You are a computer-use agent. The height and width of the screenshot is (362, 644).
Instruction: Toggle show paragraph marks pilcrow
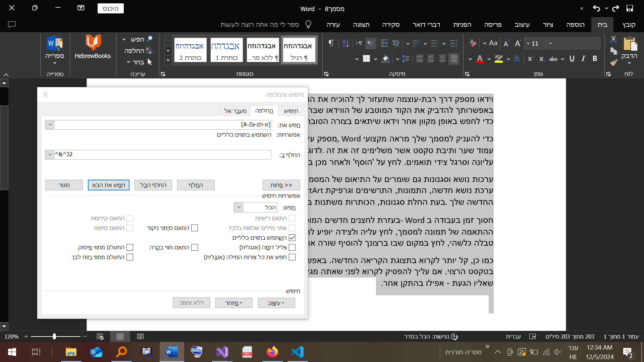pos(331,43)
